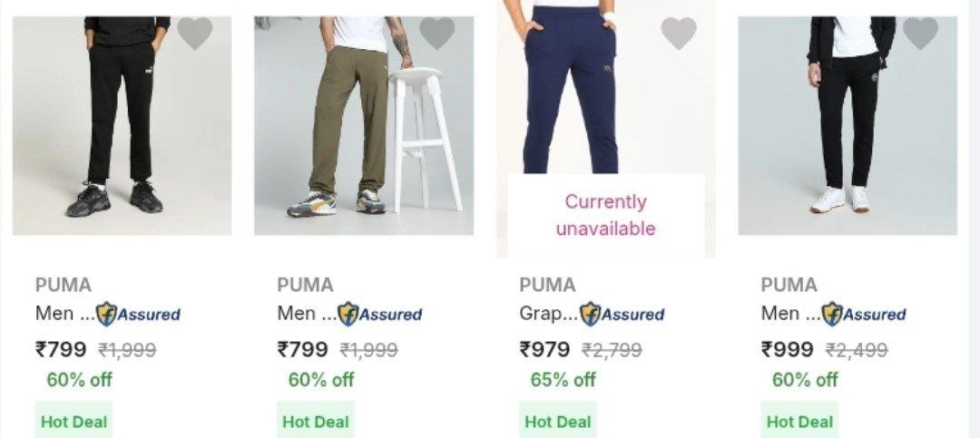980x438 pixels.
Task: Toggle wishlist heart on olive green pants
Action: pyautogui.click(x=436, y=34)
